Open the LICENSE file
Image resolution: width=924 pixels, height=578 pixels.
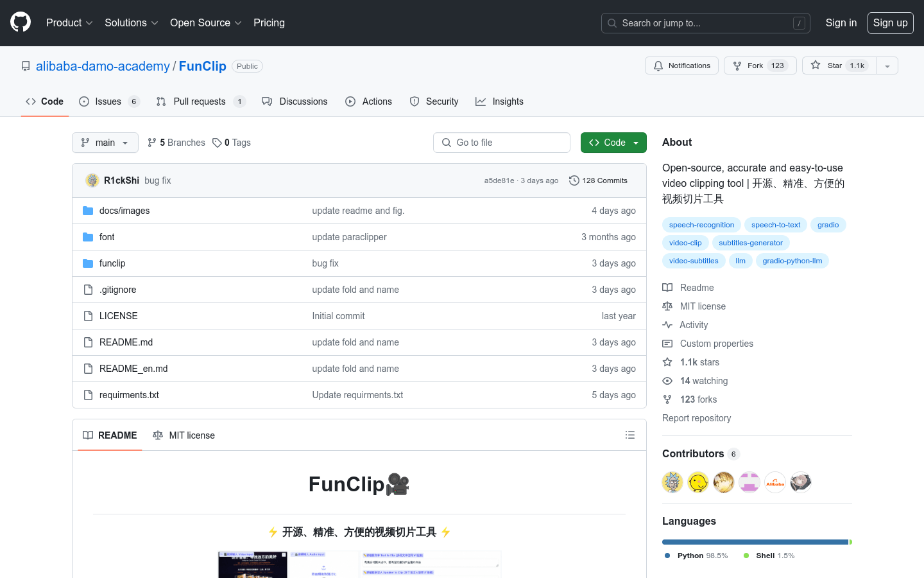119,316
